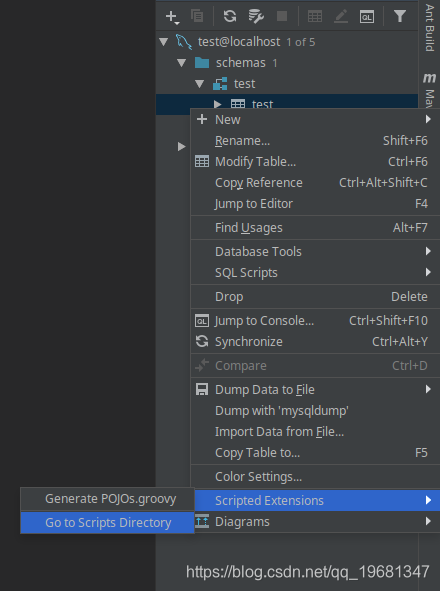Click the duplicate data source icon
The image size is (440, 591).
(x=197, y=16)
